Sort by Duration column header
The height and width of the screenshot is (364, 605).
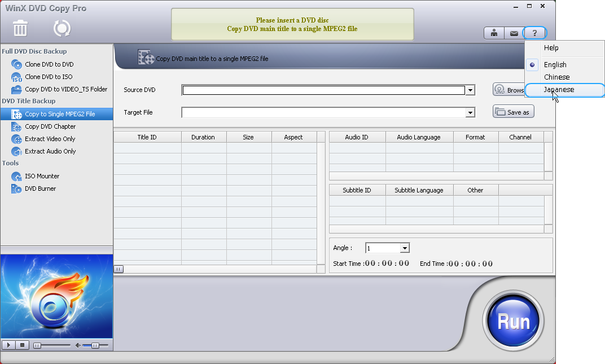(x=203, y=137)
